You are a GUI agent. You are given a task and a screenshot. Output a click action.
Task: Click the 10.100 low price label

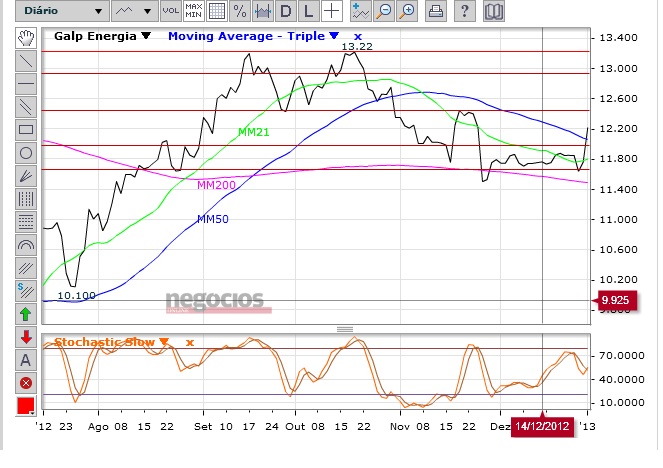(77, 296)
